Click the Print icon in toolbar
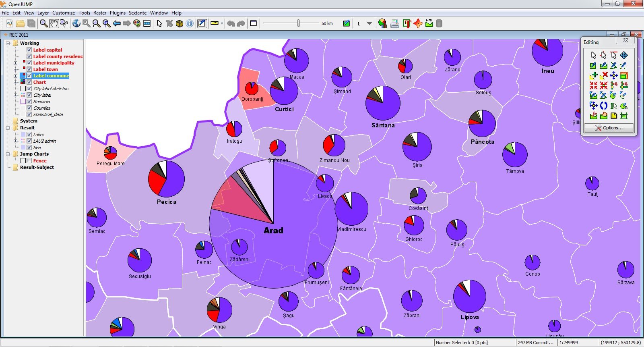 (395, 23)
